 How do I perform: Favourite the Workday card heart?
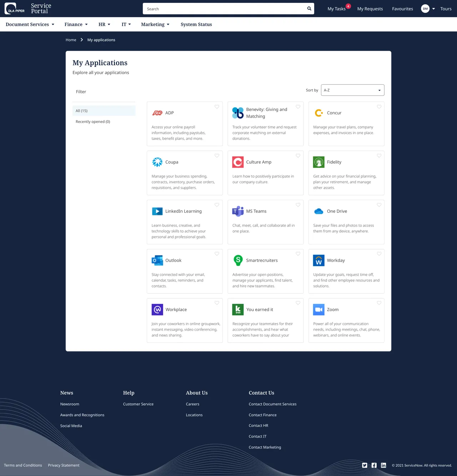click(379, 254)
